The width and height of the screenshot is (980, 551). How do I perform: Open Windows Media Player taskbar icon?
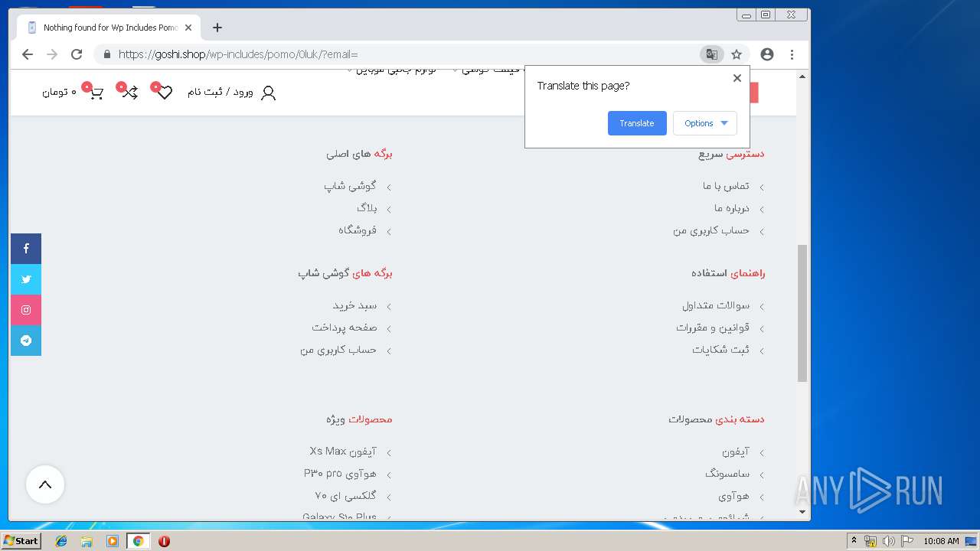pos(113,541)
